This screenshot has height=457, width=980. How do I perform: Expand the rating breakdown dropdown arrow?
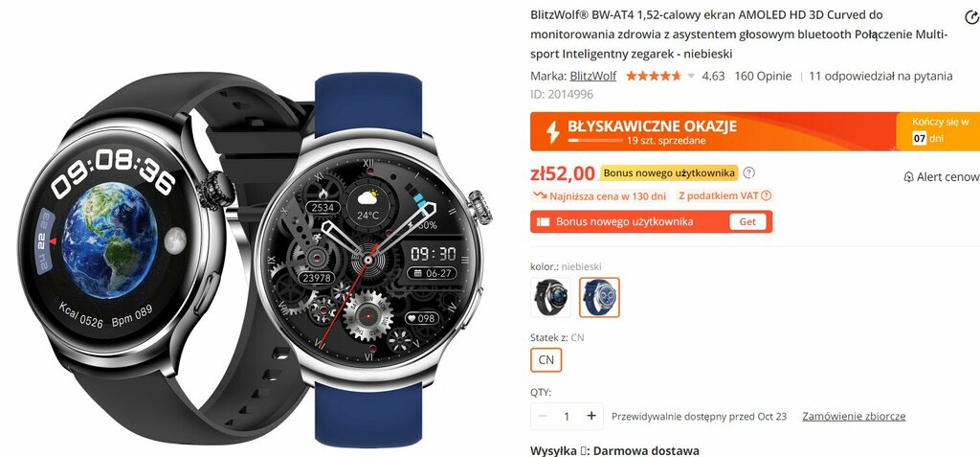pyautogui.click(x=691, y=77)
